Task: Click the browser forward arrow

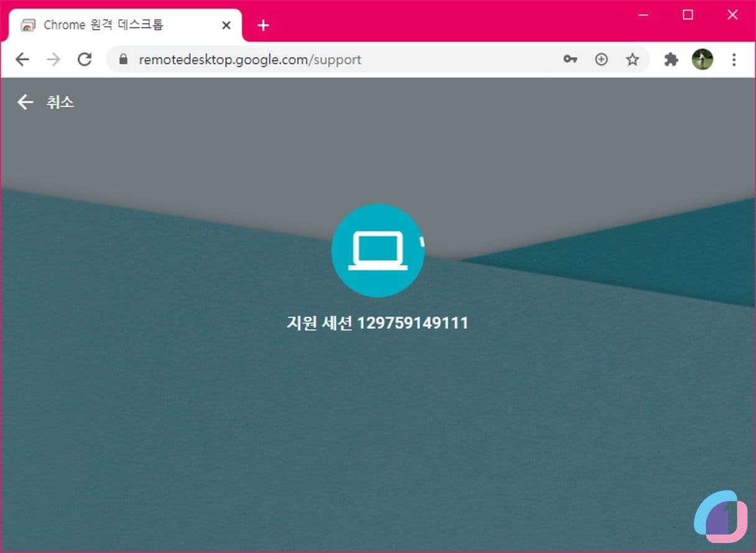Action: [x=53, y=60]
